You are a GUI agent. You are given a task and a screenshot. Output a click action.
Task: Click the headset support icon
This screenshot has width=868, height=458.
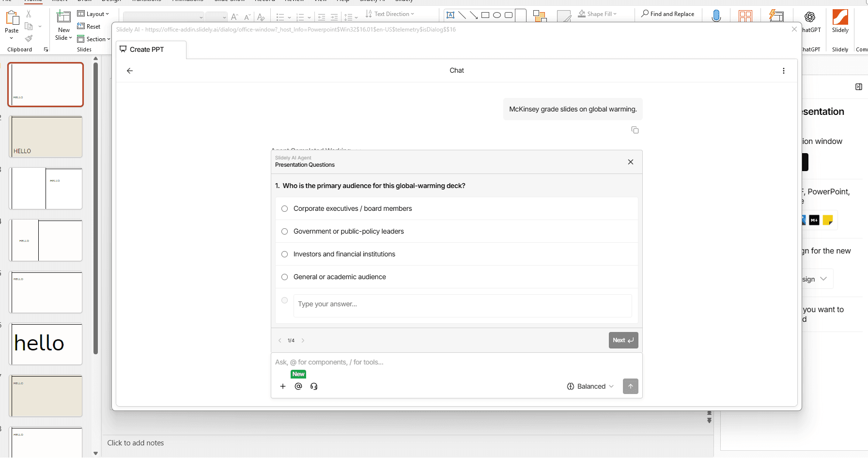click(x=314, y=386)
